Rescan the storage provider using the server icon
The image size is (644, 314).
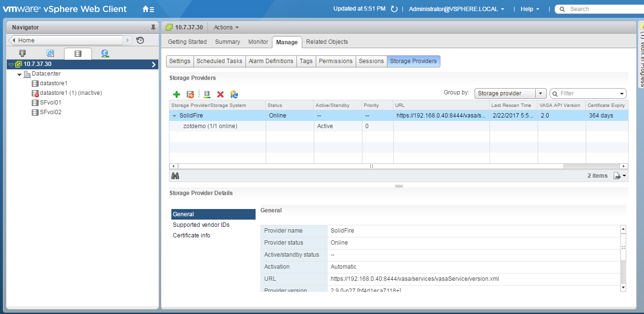207,94
